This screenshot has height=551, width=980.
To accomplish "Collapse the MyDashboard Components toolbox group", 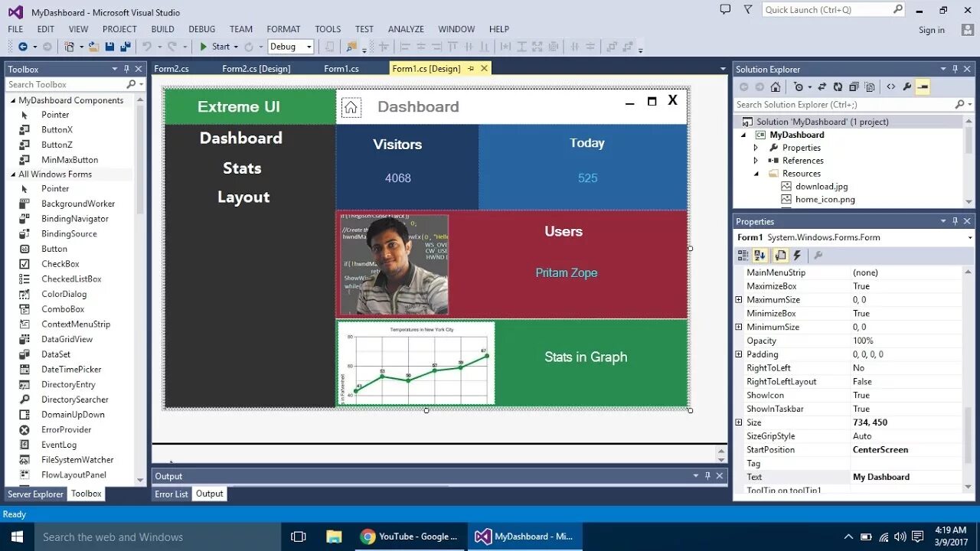I will pos(12,100).
